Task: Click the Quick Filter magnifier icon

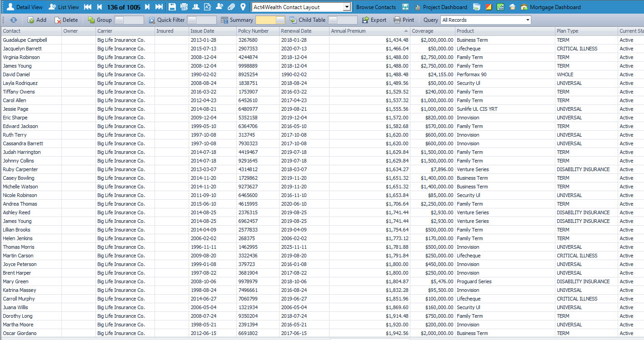Action: click(x=152, y=20)
